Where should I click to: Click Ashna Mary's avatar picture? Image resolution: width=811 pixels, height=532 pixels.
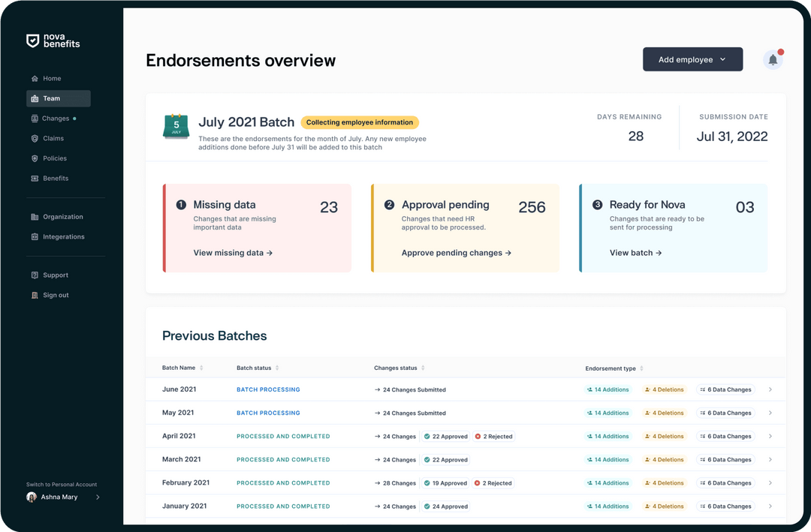(32, 497)
